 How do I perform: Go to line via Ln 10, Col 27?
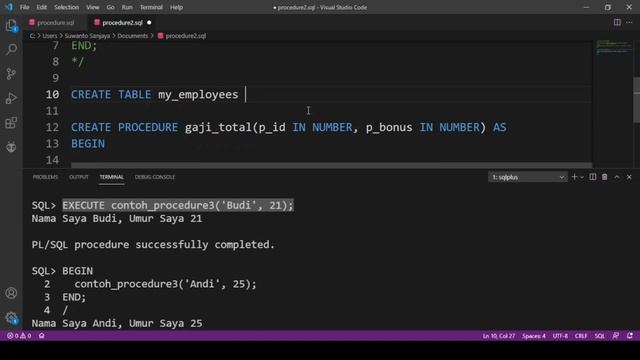click(x=499, y=336)
